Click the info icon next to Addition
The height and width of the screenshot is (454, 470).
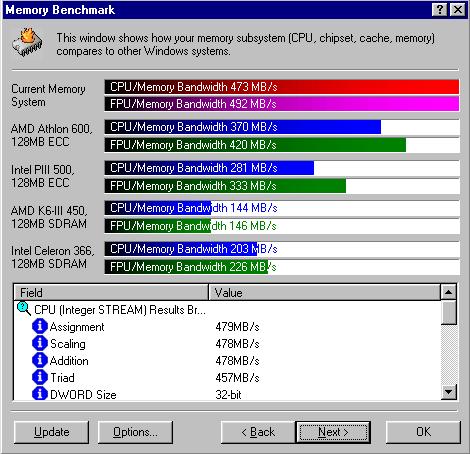point(40,360)
